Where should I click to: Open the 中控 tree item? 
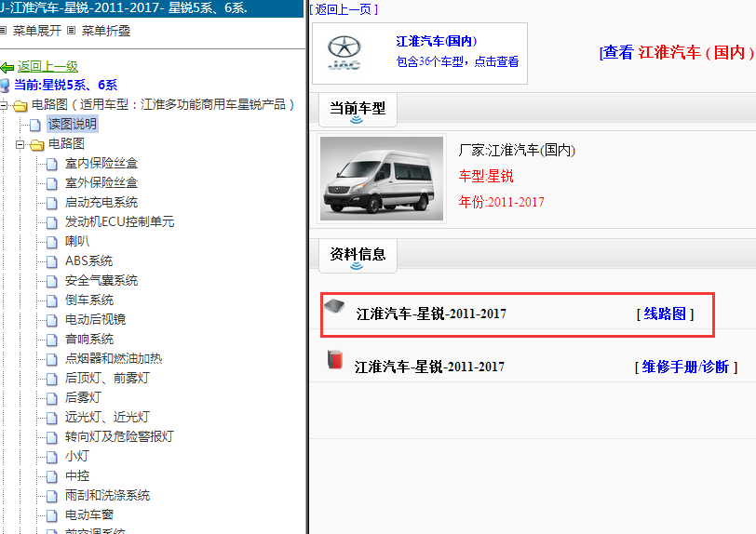tap(77, 475)
